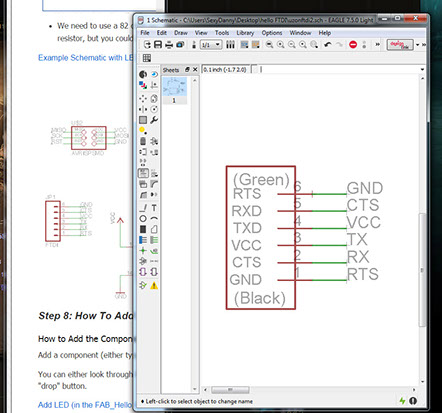
Task: Click the Undo arrow icon
Action: pyautogui.click(x=328, y=44)
